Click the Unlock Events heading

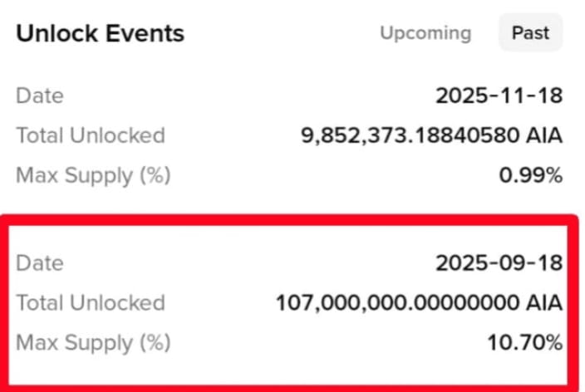click(101, 33)
